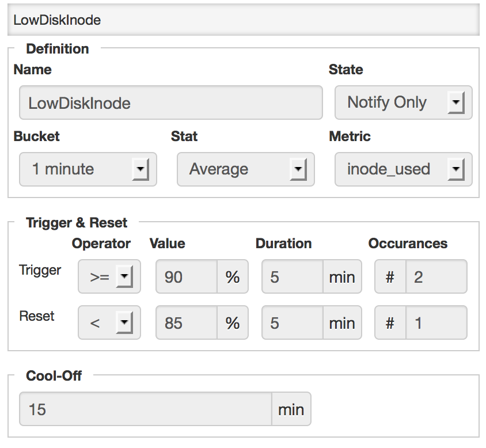Expand the Metric dropdown showing inode_used
This screenshot has width=486, height=448.
403,169
